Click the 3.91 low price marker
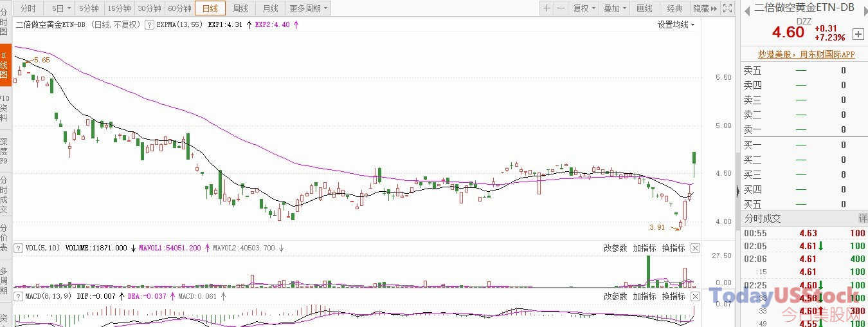This screenshot has height=327, width=868. click(x=657, y=227)
